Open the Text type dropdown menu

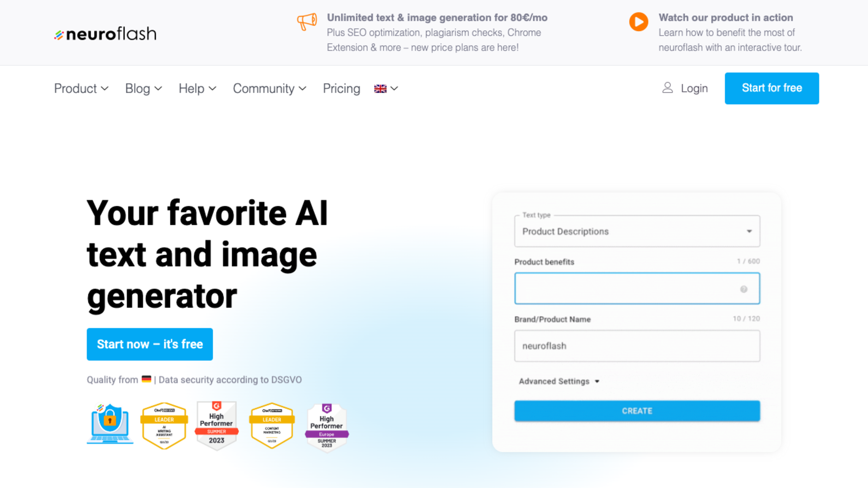pyautogui.click(x=637, y=231)
